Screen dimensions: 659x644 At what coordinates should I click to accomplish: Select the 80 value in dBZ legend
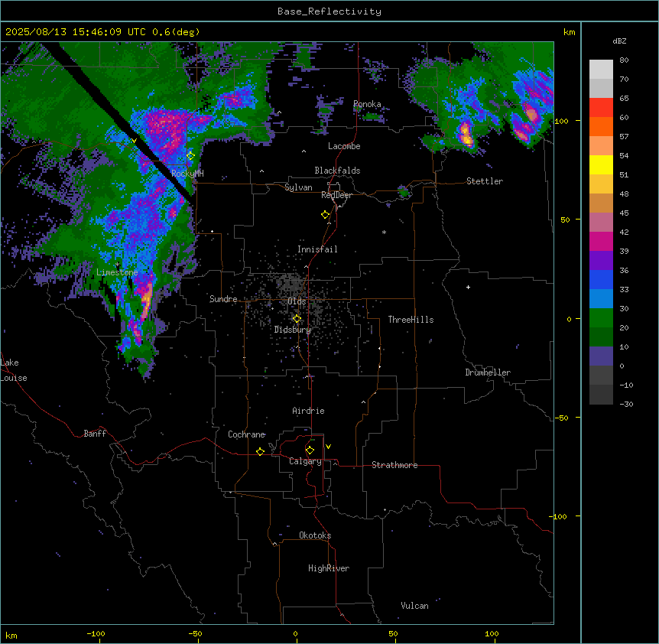624,60
